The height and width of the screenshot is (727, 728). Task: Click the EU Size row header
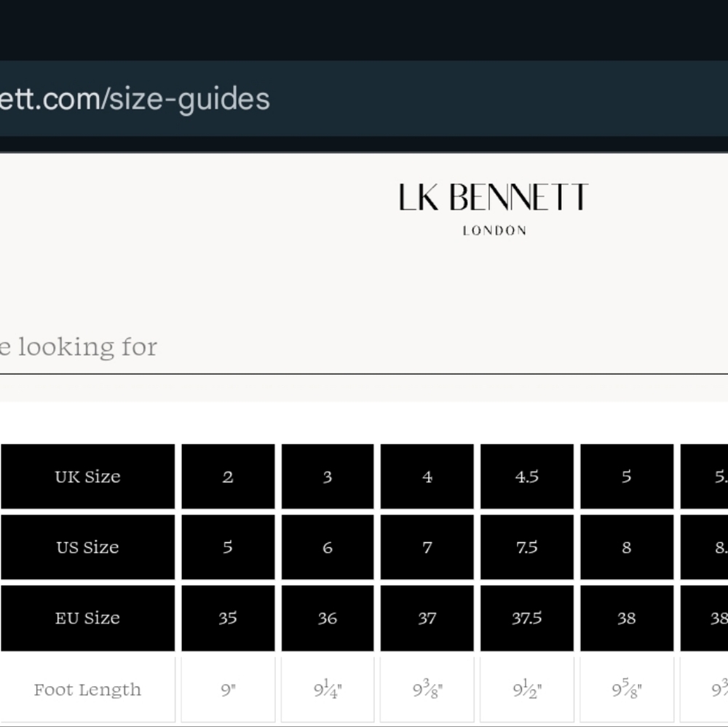tap(88, 618)
